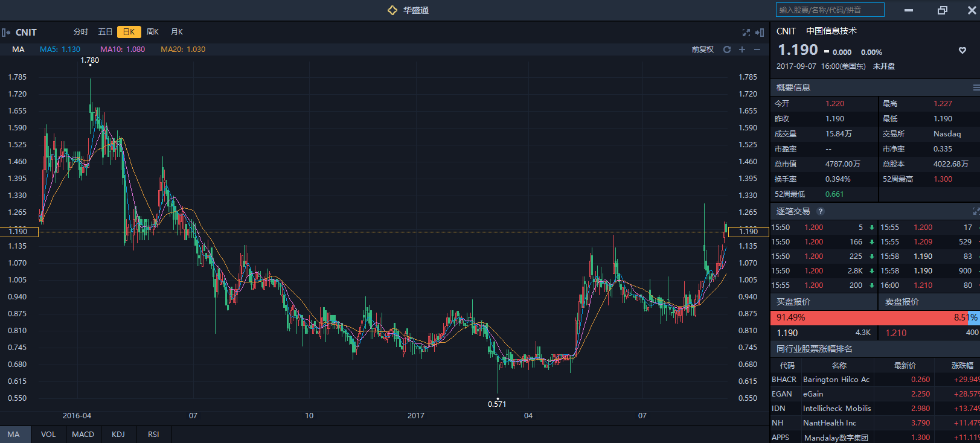Expand the 逐笔交易 trades panel
Image resolution: width=980 pixels, height=443 pixels.
[x=976, y=211]
